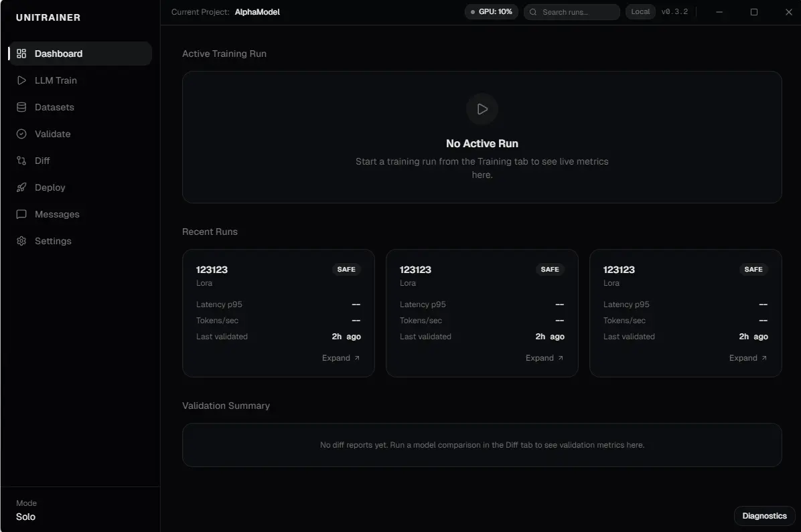
Task: Click Tokens/sec label in first card
Action: [217, 321]
